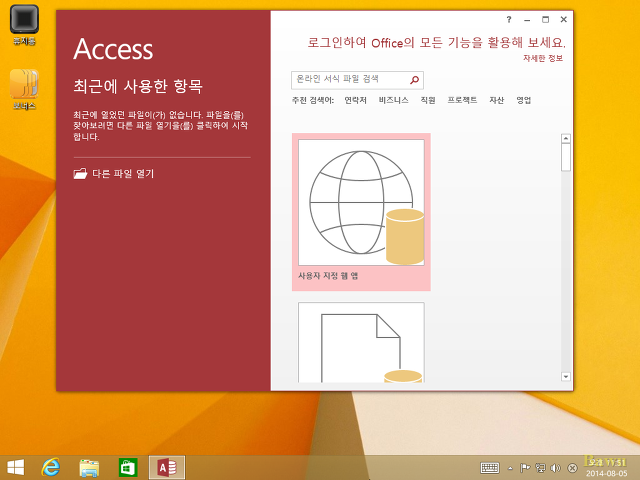Close the Access start window
Image resolution: width=640 pixels, height=480 pixels.
pyautogui.click(x=564, y=20)
